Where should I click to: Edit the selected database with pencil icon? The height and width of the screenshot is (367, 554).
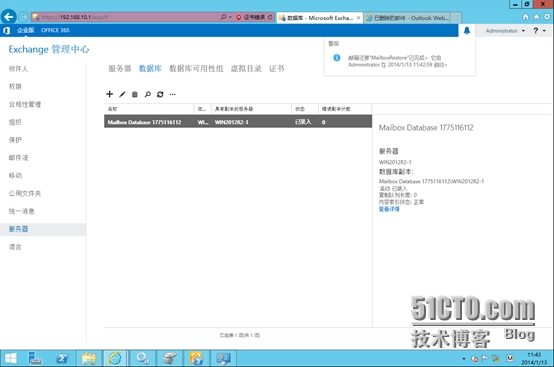(x=122, y=94)
